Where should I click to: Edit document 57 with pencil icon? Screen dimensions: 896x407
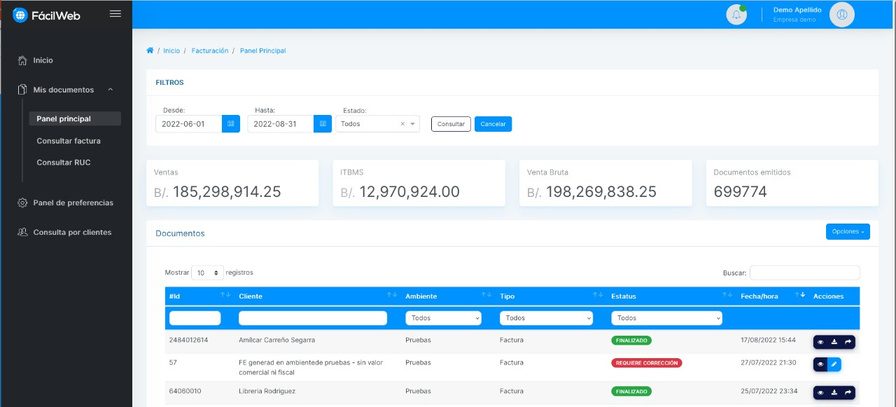tap(834, 364)
